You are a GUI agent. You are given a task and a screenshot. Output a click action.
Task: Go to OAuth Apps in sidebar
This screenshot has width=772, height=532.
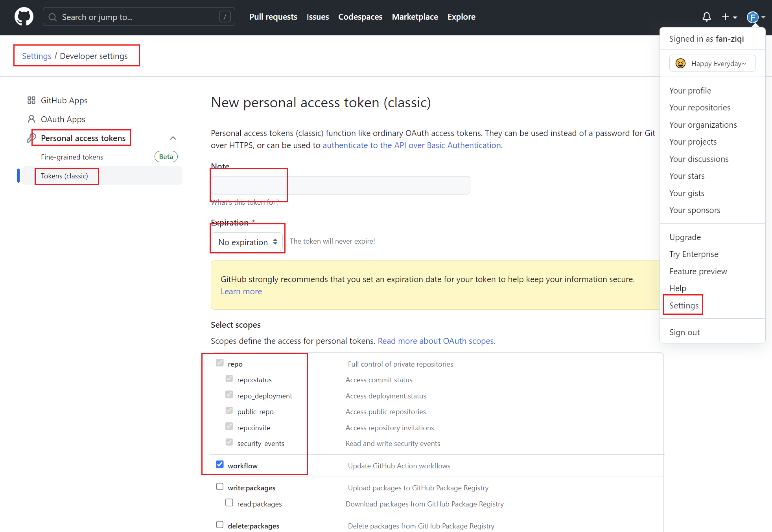tap(63, 119)
